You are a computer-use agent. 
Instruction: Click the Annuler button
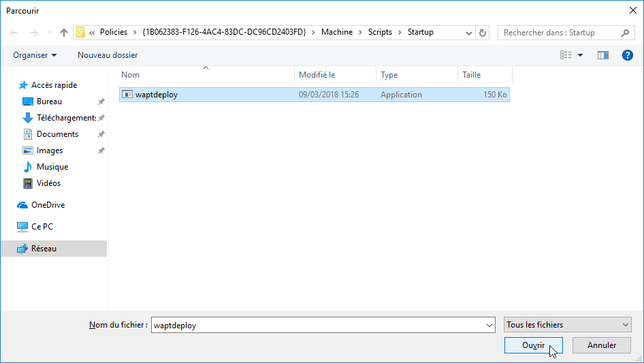601,345
